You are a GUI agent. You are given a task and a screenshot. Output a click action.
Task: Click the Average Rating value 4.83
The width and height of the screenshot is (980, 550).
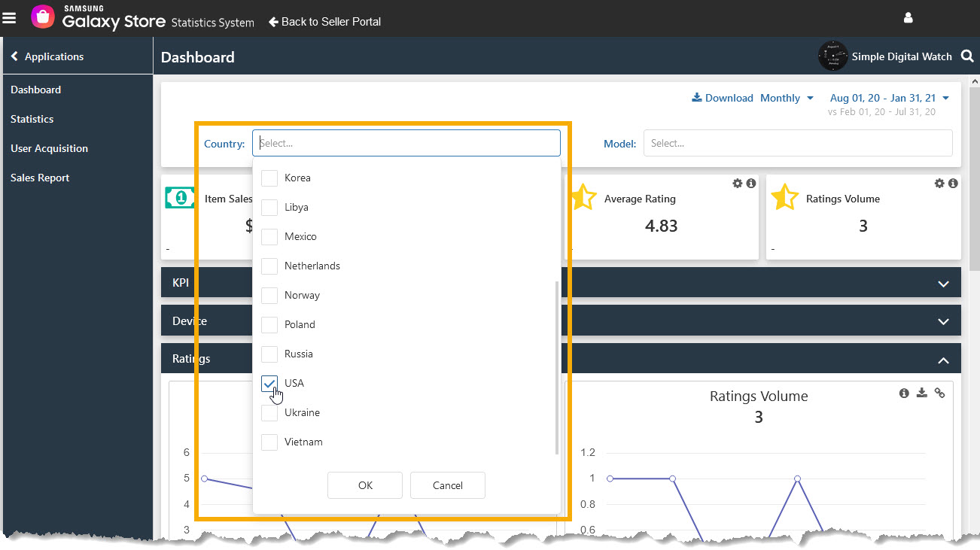[x=662, y=226]
